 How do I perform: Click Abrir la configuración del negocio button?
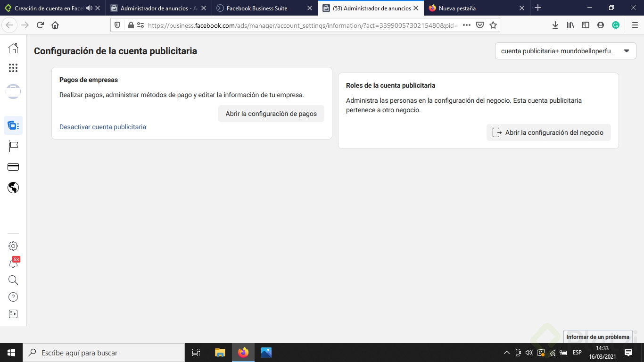click(548, 132)
